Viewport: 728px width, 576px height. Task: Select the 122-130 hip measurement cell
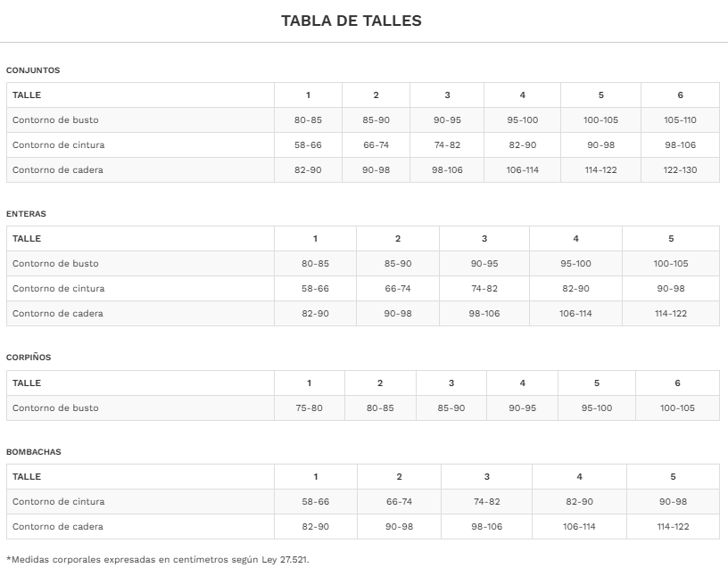click(680, 170)
